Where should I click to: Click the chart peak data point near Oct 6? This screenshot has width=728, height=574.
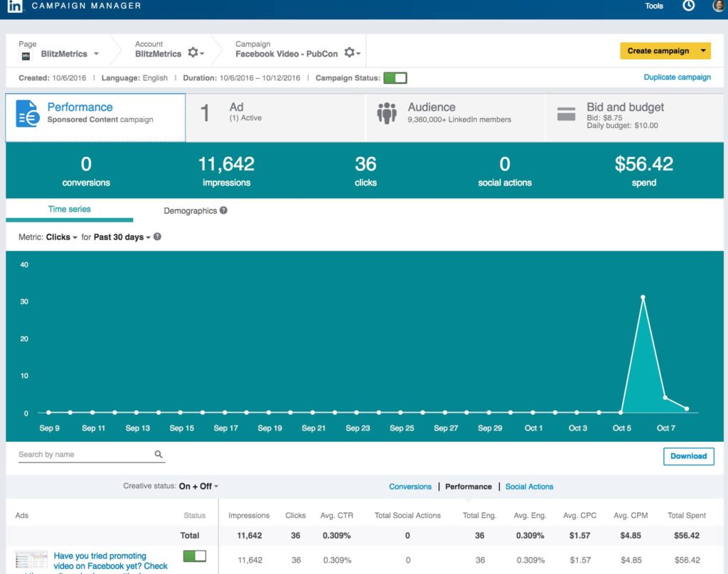tap(643, 297)
